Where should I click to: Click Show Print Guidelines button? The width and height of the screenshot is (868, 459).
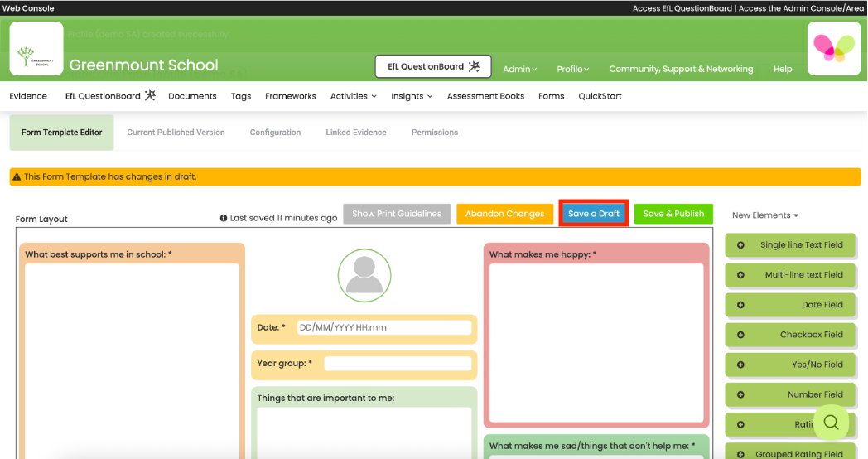[x=397, y=214]
